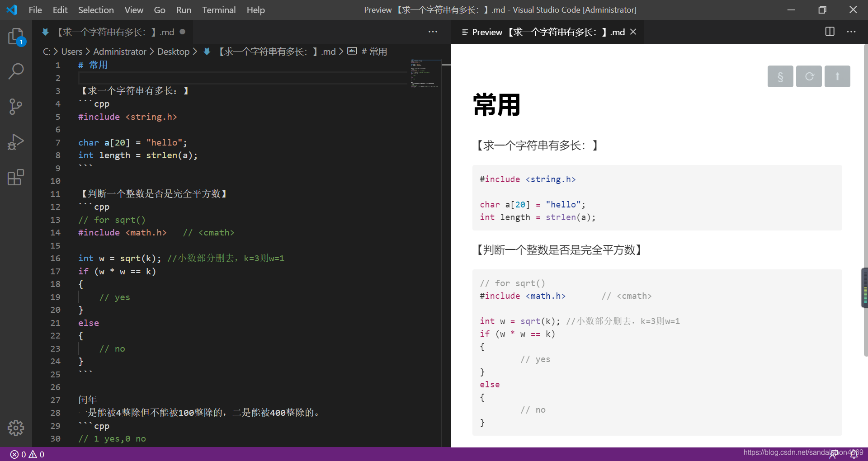The image size is (868, 461).
Task: Open the Explorer view in activity bar
Action: coord(16,37)
